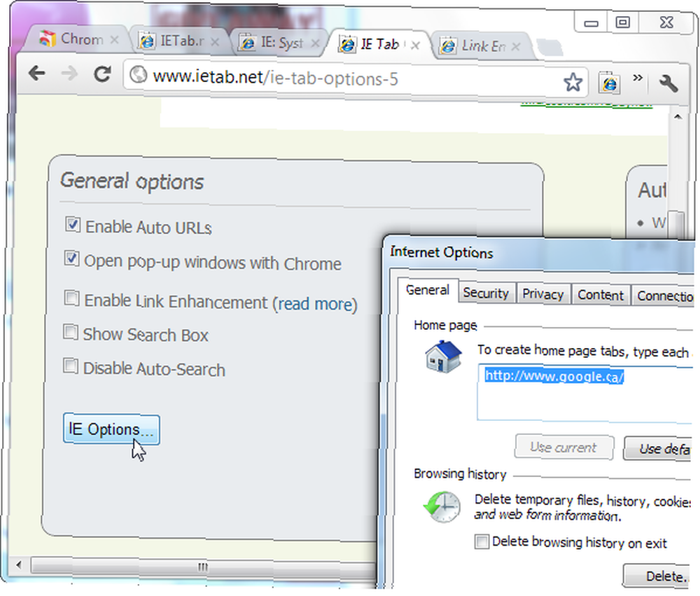Click the IE Options... button

click(111, 429)
